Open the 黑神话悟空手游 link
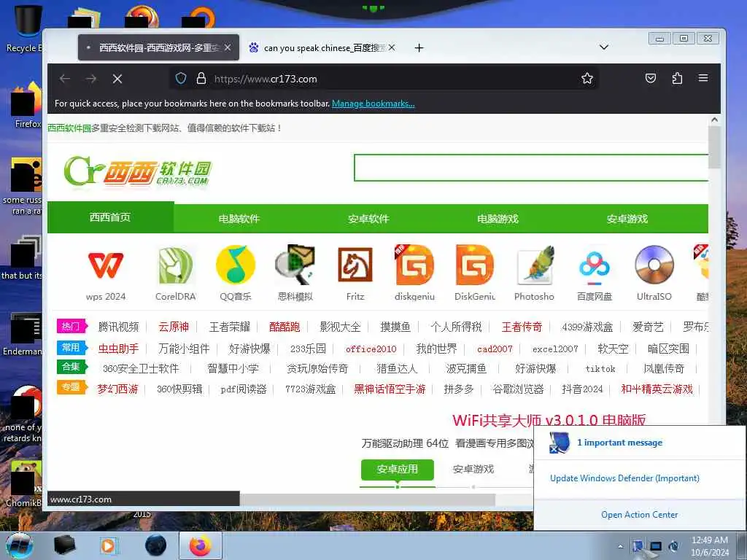Viewport: 747px width, 560px height. click(390, 389)
